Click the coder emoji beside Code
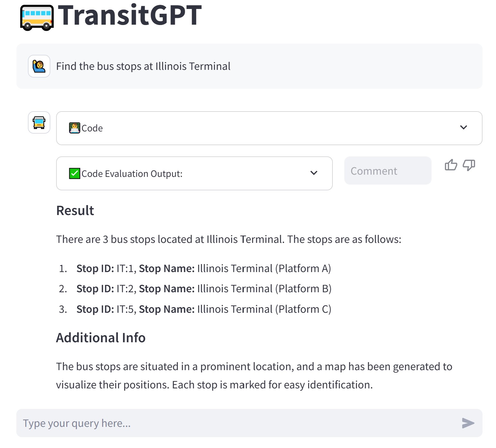Image resolution: width=496 pixels, height=448 pixels. coord(75,128)
